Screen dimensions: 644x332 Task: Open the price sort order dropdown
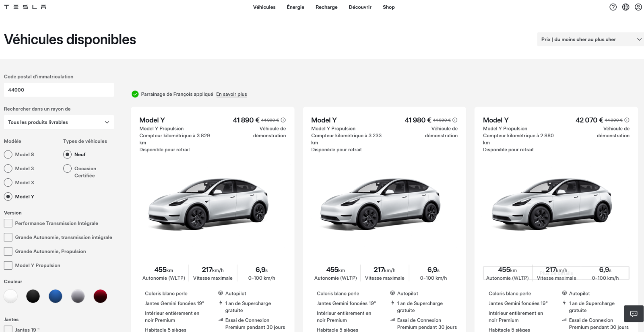[x=590, y=39]
